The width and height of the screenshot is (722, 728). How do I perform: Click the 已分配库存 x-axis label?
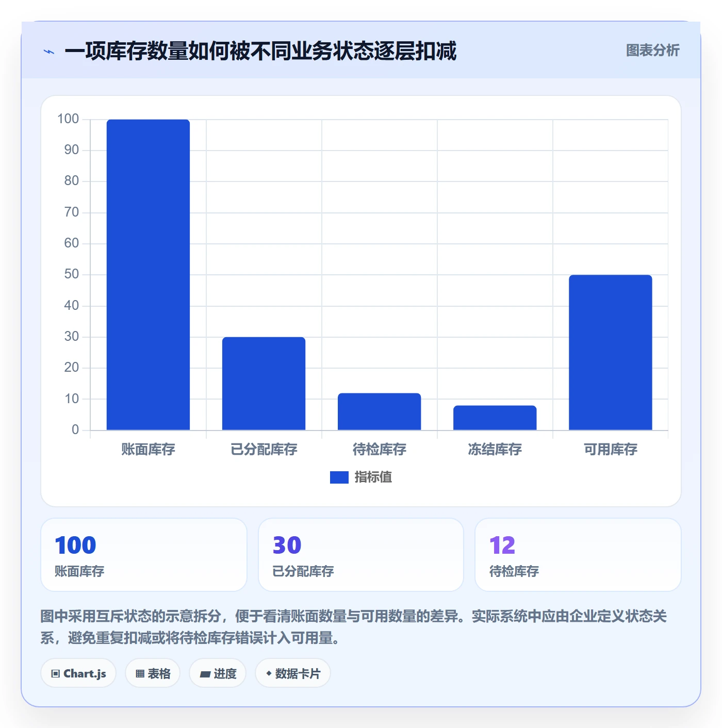point(264,450)
